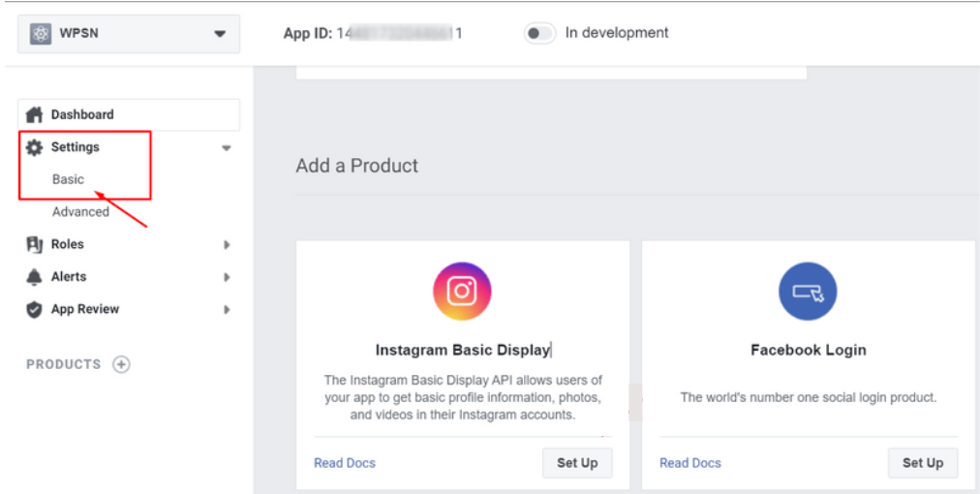Add a product with plus icon
Screen dimensions: 980x494
121,364
